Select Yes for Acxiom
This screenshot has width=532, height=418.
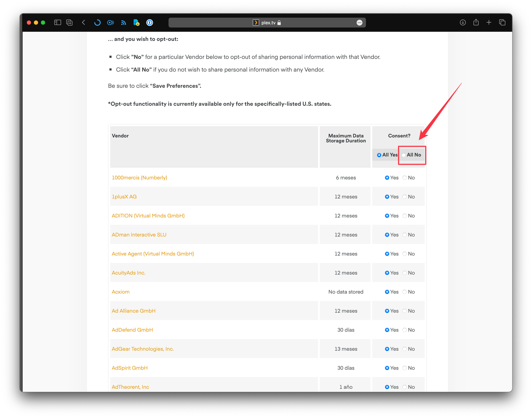[x=387, y=292]
